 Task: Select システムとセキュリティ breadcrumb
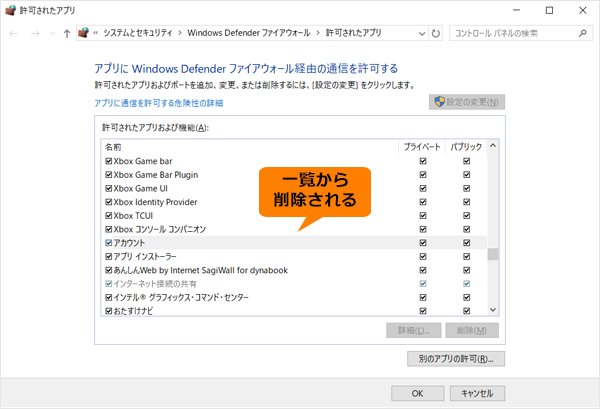(138, 33)
